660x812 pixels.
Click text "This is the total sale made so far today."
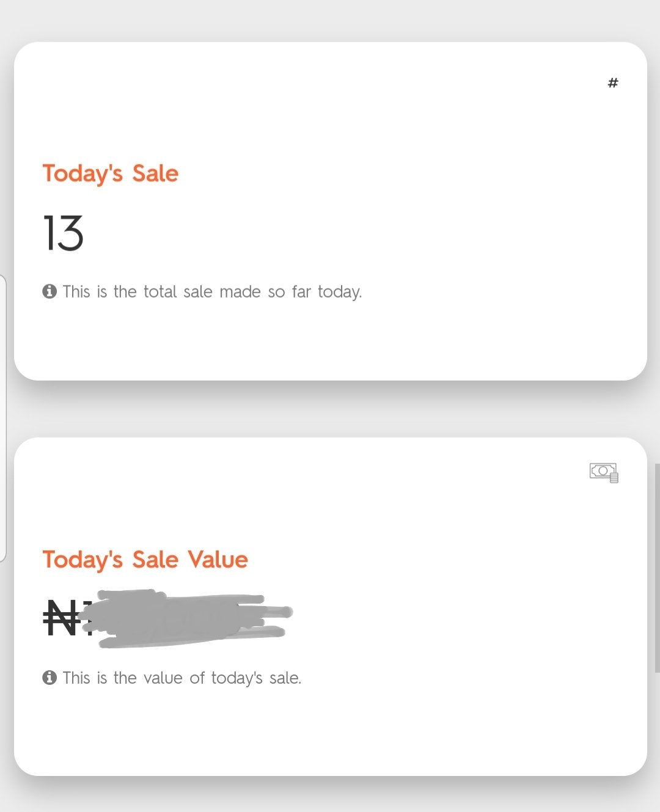point(212,292)
